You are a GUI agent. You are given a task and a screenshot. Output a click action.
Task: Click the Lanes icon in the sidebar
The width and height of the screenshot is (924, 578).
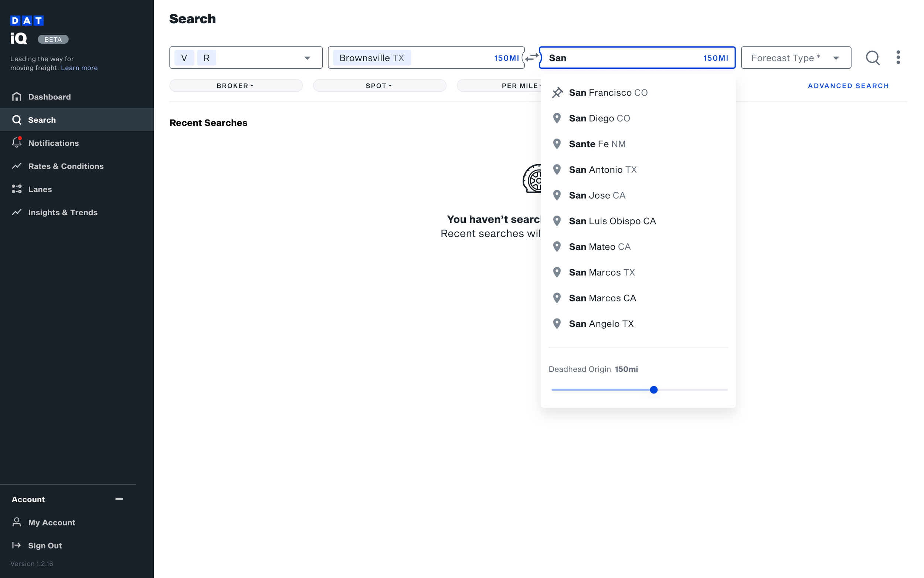tap(16, 189)
